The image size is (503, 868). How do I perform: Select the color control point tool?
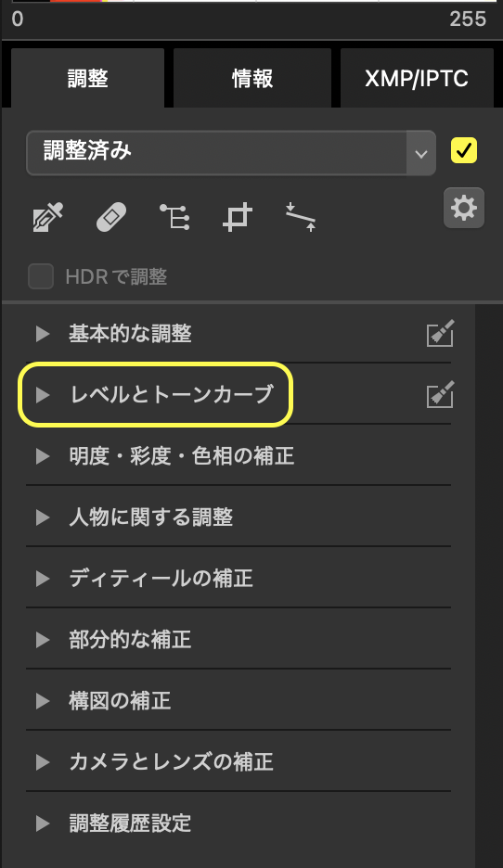point(175,216)
